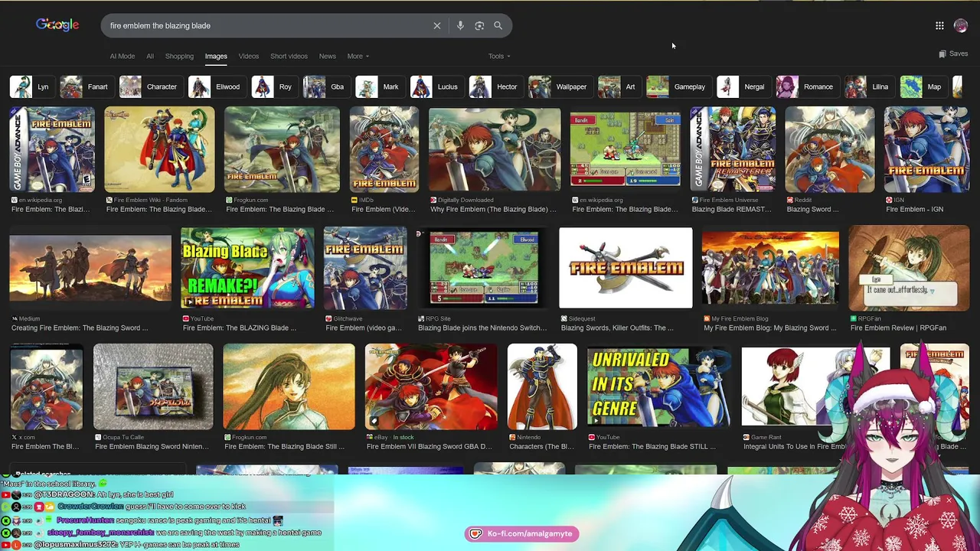Open the IMDb Fire Emblem image result
980x551 pixels.
(x=384, y=149)
